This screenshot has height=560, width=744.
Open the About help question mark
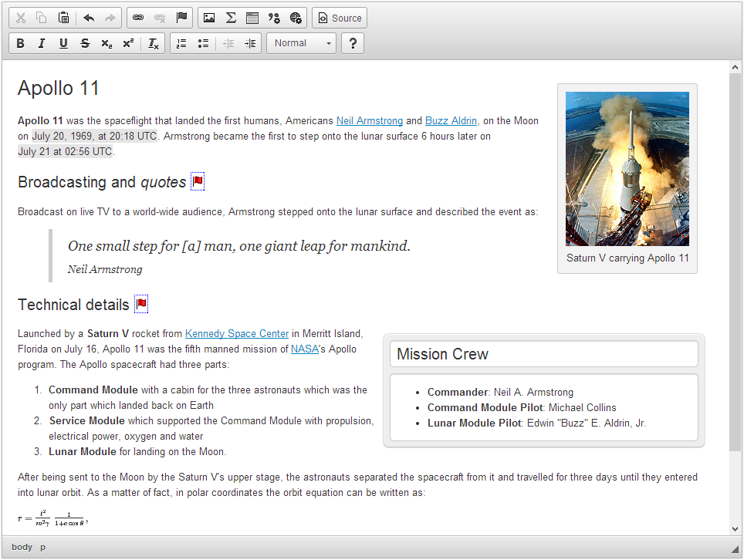[x=353, y=43]
